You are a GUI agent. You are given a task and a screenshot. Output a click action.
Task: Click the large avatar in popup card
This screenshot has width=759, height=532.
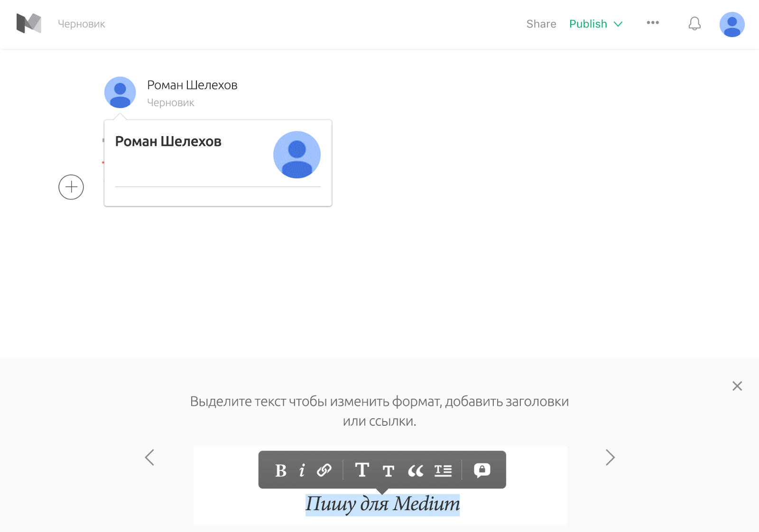pos(297,155)
